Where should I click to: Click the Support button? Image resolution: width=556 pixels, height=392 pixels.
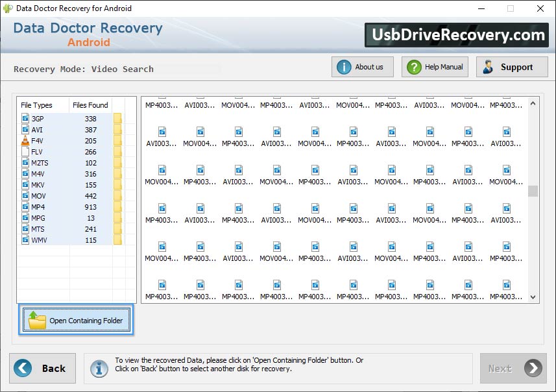(512, 67)
